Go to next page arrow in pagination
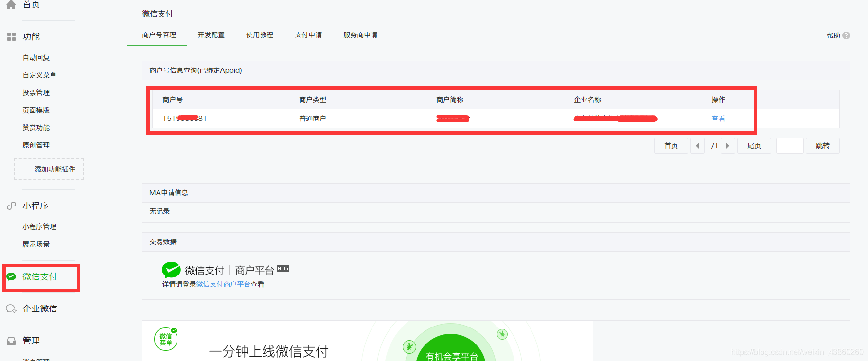Screen dimensions: 868x361 (x=728, y=146)
